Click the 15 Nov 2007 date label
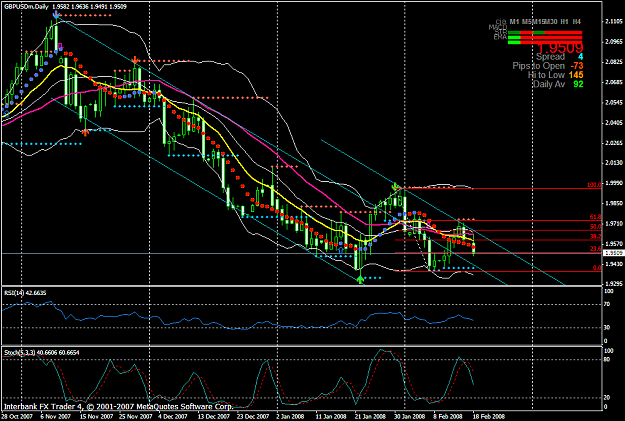This screenshot has width=625, height=421. [96, 416]
